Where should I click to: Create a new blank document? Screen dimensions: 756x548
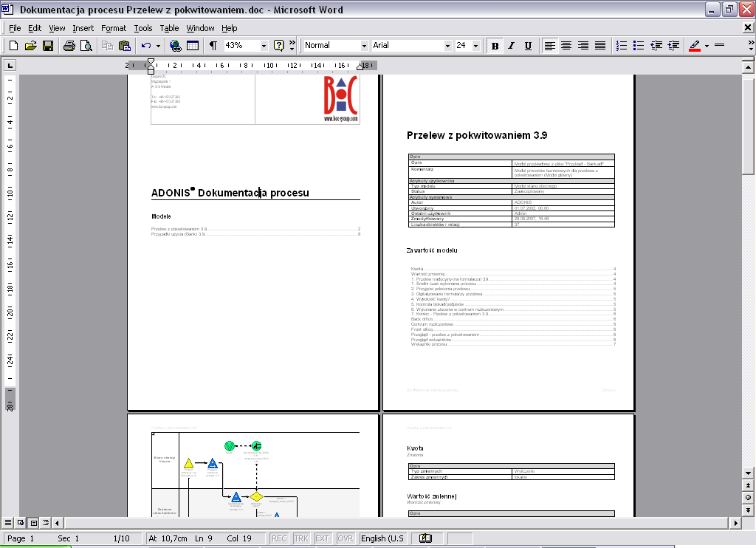(x=13, y=45)
